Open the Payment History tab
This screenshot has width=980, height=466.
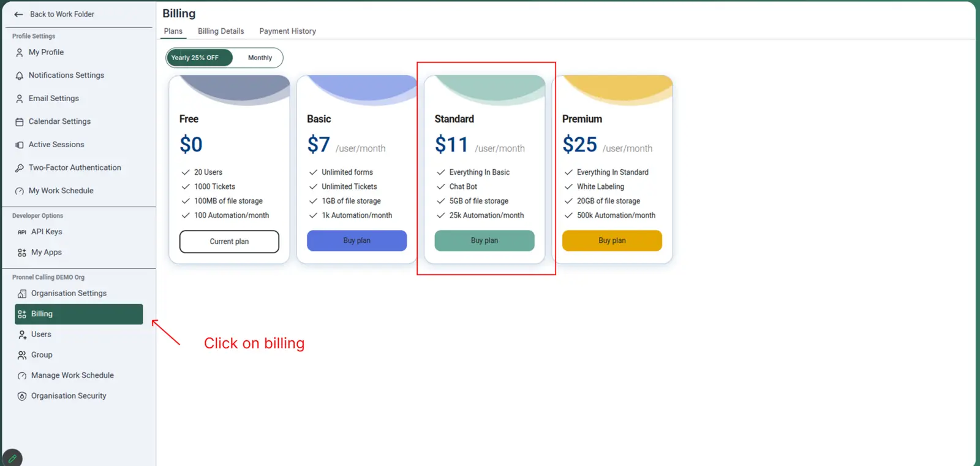[287, 31]
